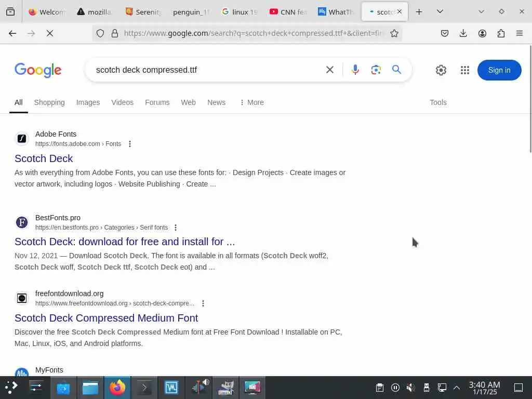Bookmark this page with star icon
The image size is (532, 399).
(x=394, y=33)
